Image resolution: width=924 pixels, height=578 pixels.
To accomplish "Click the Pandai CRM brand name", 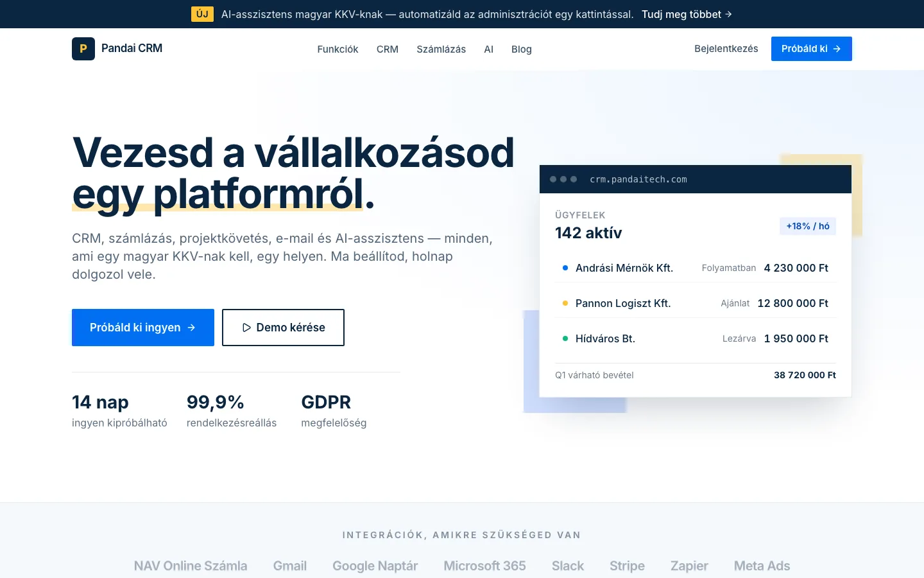I will coord(132,48).
